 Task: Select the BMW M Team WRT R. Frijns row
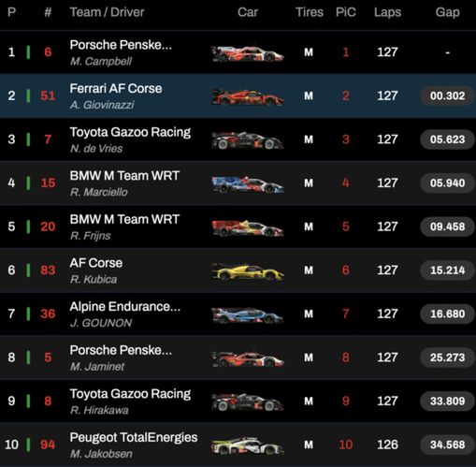(238, 226)
